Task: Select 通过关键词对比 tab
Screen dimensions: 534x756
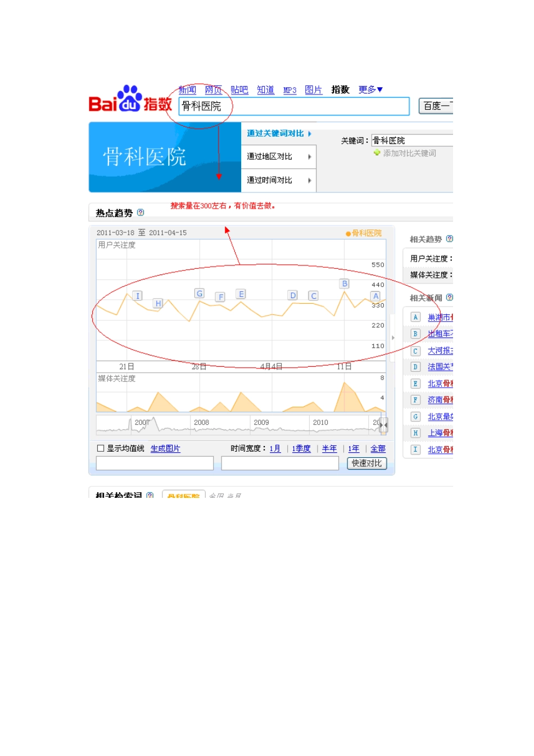Action: 279,133
